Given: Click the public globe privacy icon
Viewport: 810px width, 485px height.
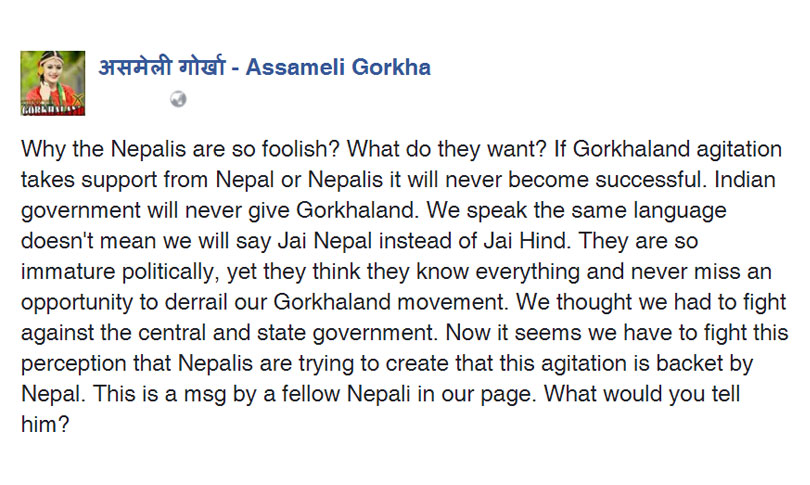Looking at the screenshot, I should (x=178, y=99).
